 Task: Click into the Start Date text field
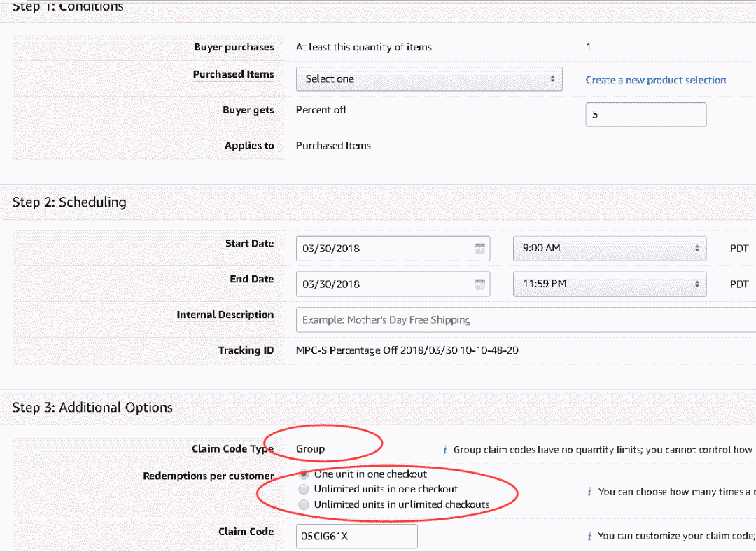(385, 248)
